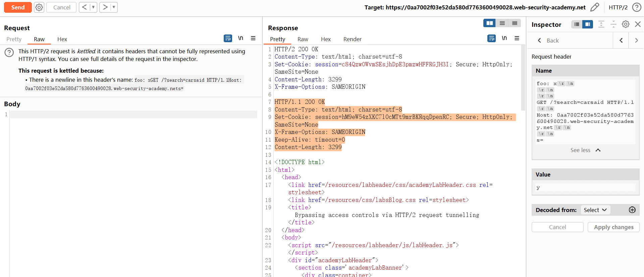The image size is (644, 277).
Task: Show non-printable characters in Response panel
Action: coord(504,38)
